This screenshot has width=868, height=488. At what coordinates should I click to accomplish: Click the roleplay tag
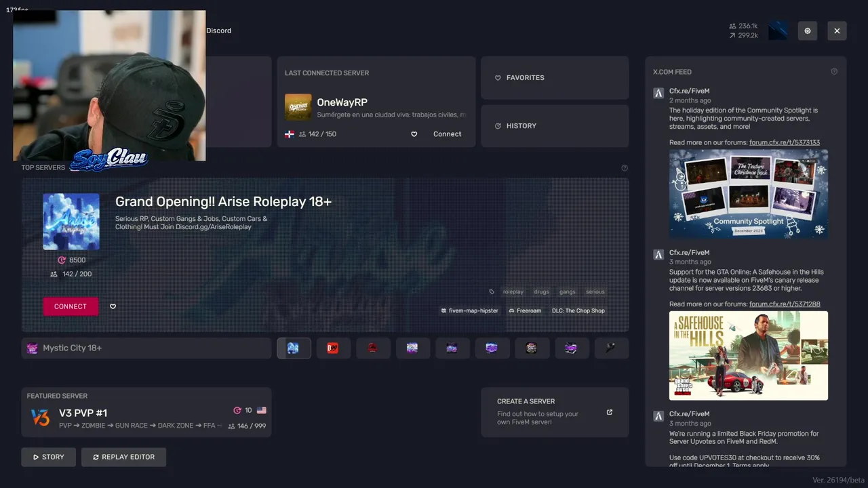pyautogui.click(x=513, y=292)
